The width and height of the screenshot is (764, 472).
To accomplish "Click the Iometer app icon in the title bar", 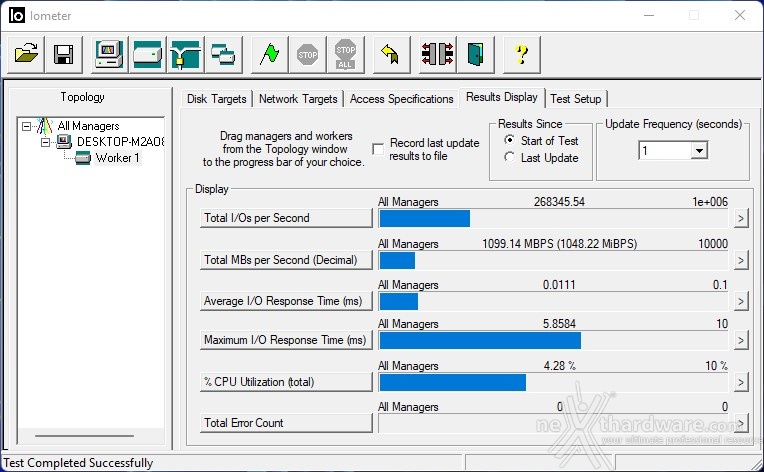I will (x=17, y=15).
